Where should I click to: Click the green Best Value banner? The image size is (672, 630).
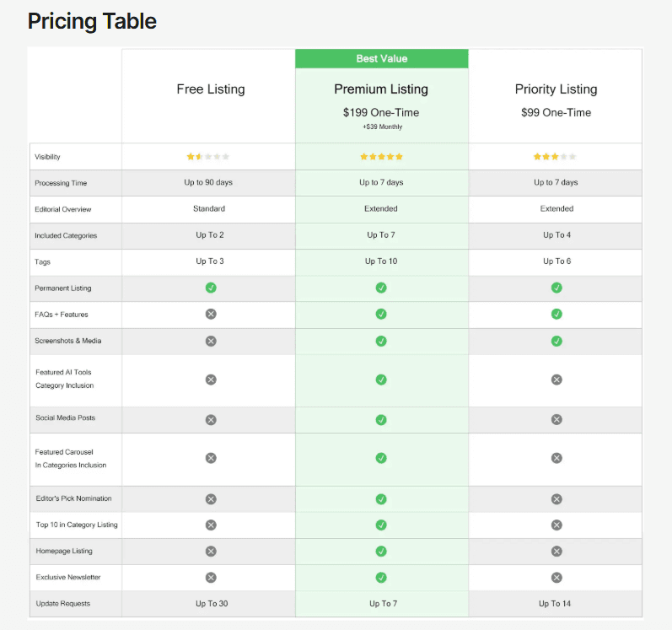(381, 59)
